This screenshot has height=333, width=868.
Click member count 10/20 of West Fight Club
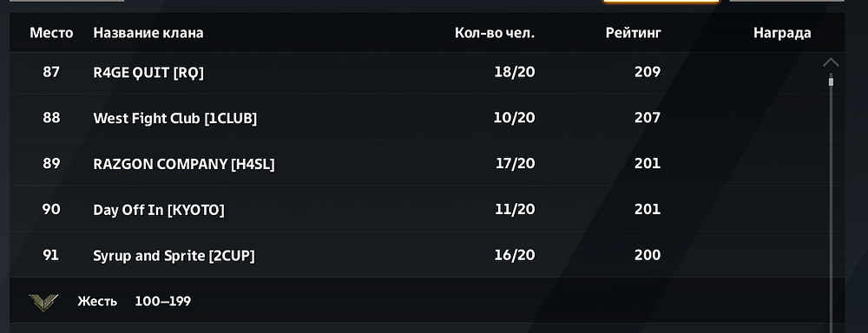514,118
